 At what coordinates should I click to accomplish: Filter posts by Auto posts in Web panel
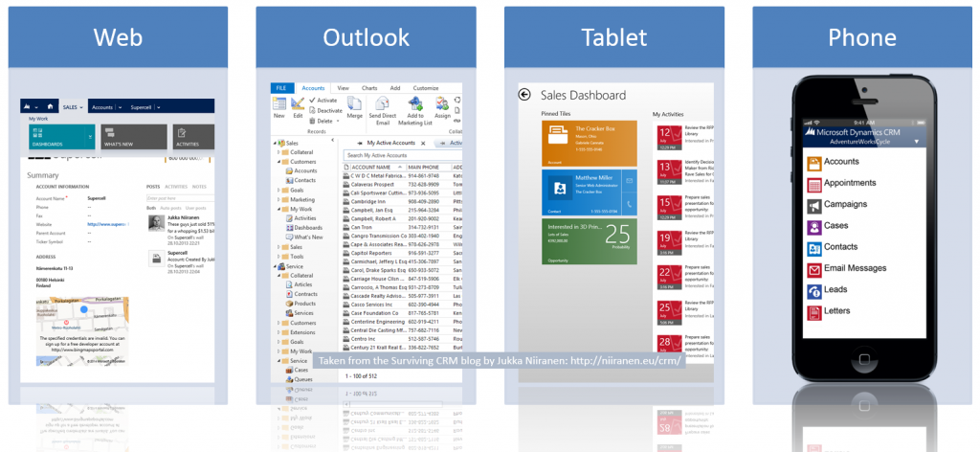(x=171, y=208)
